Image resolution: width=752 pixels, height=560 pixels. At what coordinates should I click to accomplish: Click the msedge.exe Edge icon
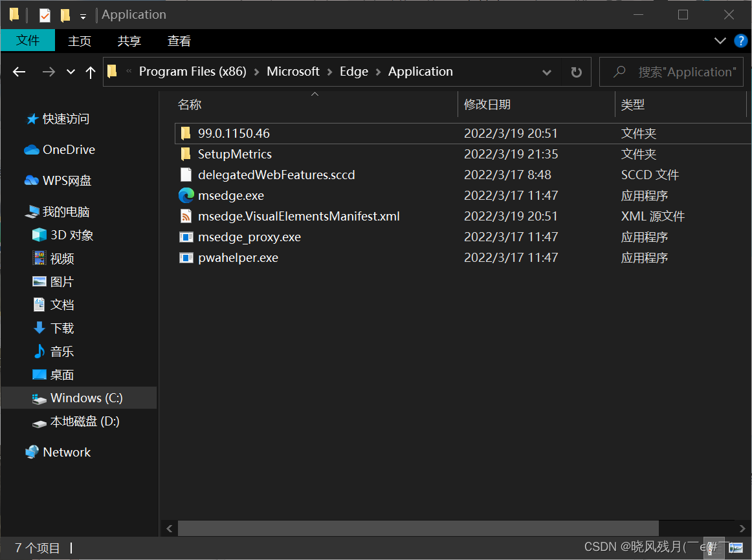pos(186,195)
